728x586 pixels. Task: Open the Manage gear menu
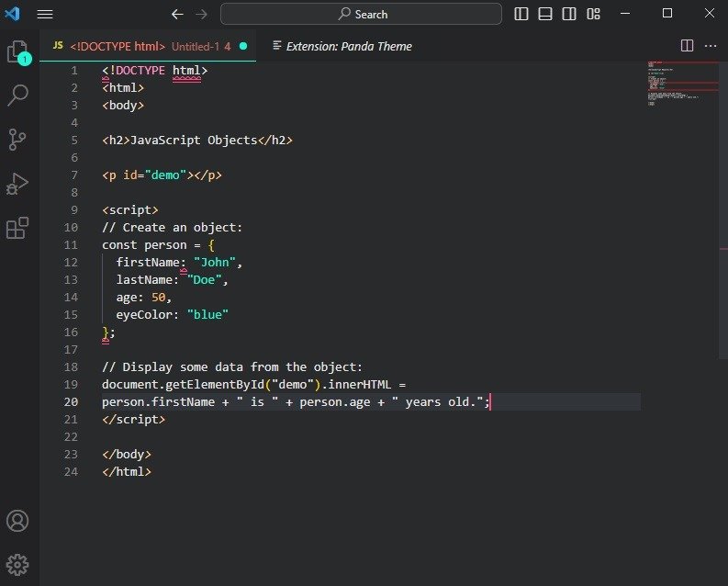click(17, 564)
